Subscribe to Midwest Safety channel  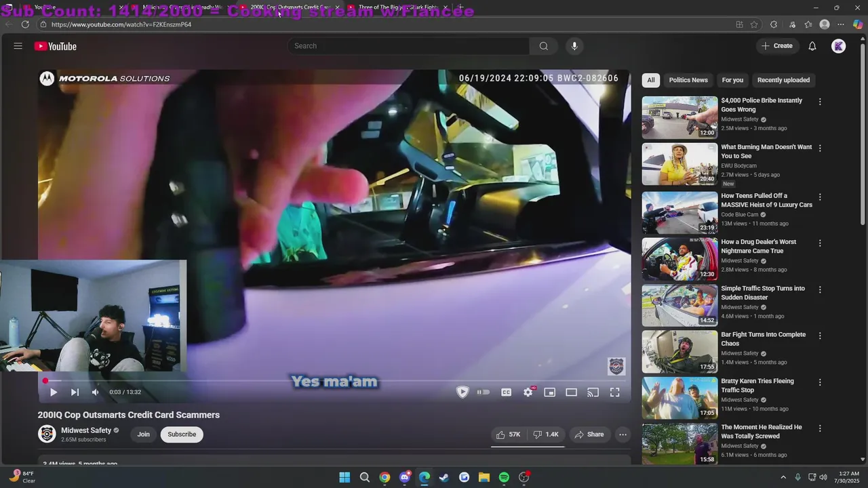pyautogui.click(x=182, y=434)
